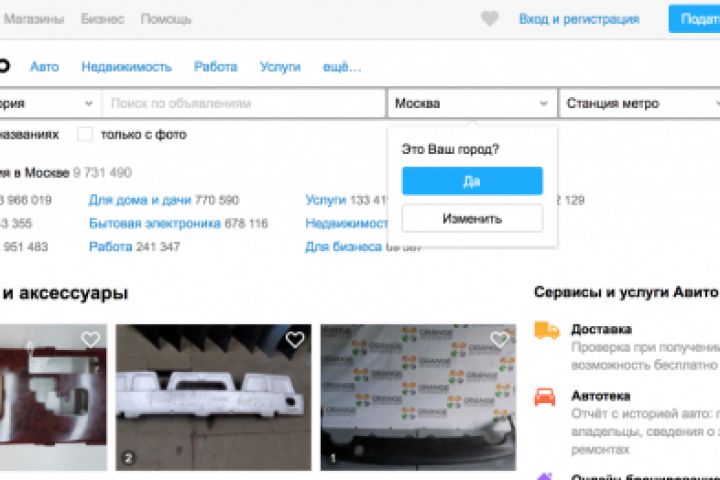Open favorites via the top heart icon

[x=489, y=19]
